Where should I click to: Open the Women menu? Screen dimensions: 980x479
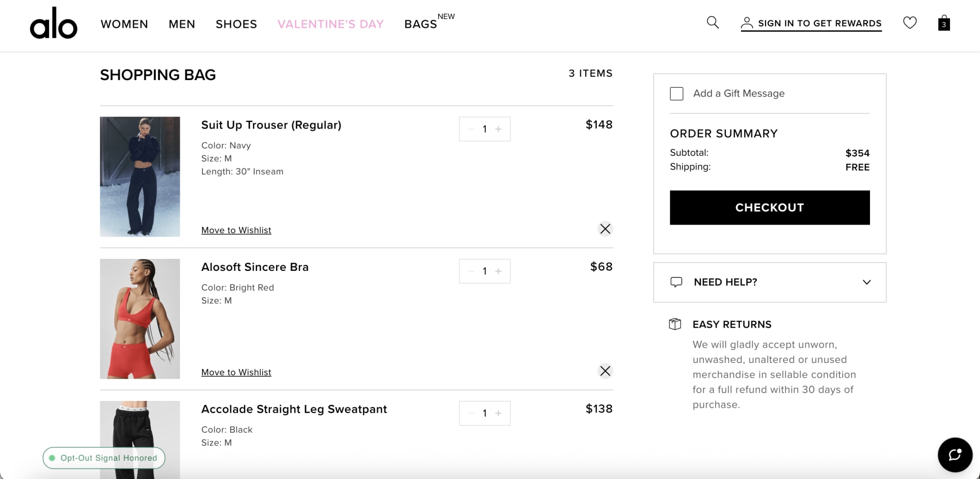pyautogui.click(x=124, y=24)
